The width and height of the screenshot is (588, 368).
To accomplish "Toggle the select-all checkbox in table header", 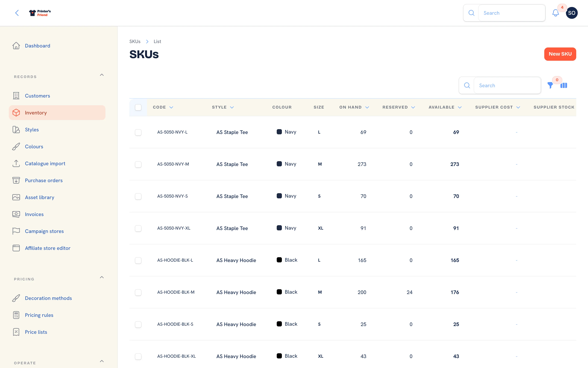I will [138, 107].
